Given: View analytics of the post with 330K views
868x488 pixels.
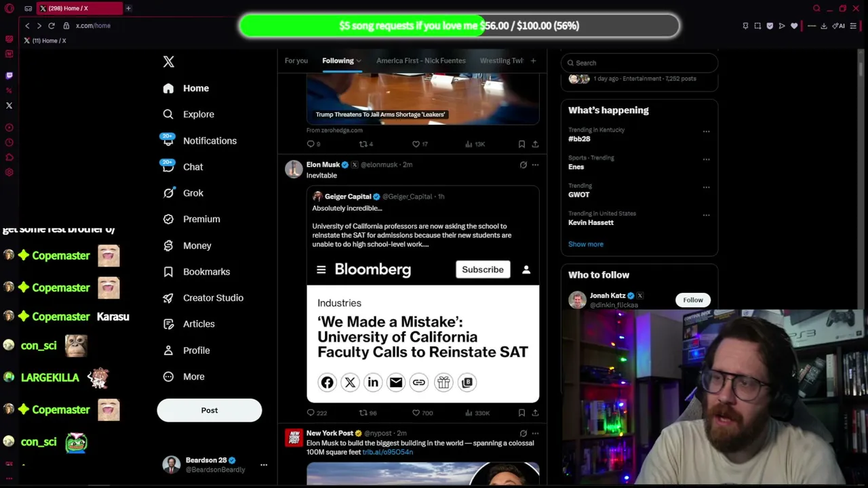Looking at the screenshot, I should pyautogui.click(x=477, y=413).
